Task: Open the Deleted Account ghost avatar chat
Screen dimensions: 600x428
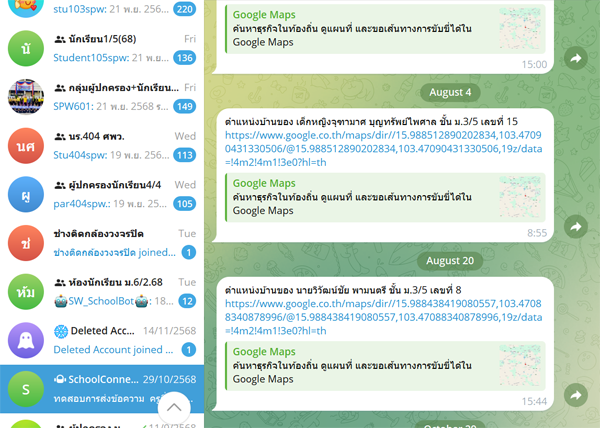Action: pyautogui.click(x=25, y=340)
